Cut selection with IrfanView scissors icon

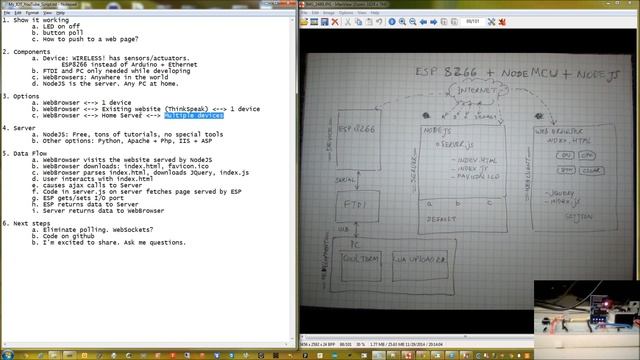[348, 22]
